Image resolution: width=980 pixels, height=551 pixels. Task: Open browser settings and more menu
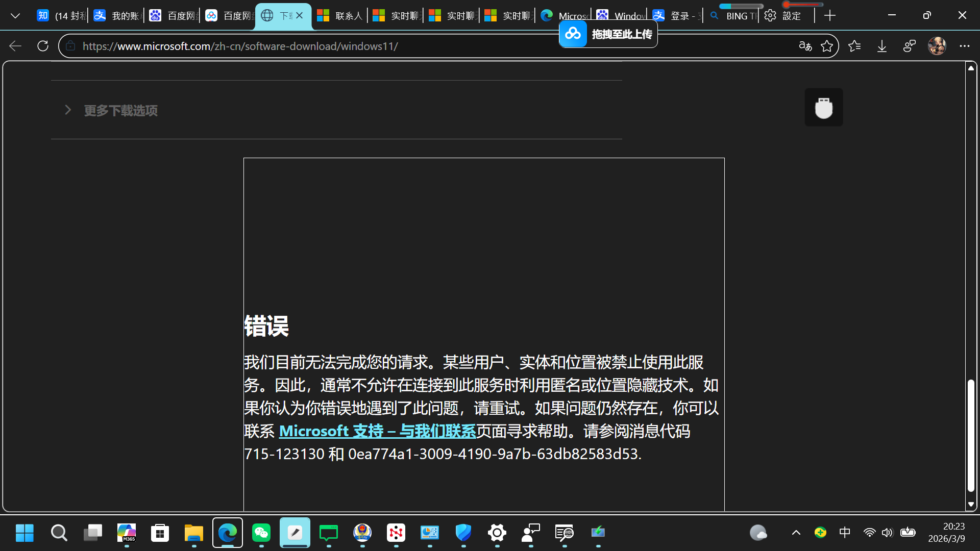pyautogui.click(x=964, y=46)
